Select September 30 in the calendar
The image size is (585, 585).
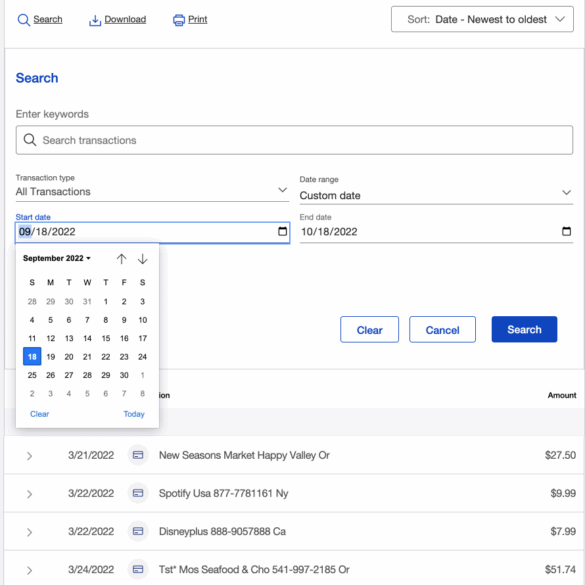click(x=124, y=375)
